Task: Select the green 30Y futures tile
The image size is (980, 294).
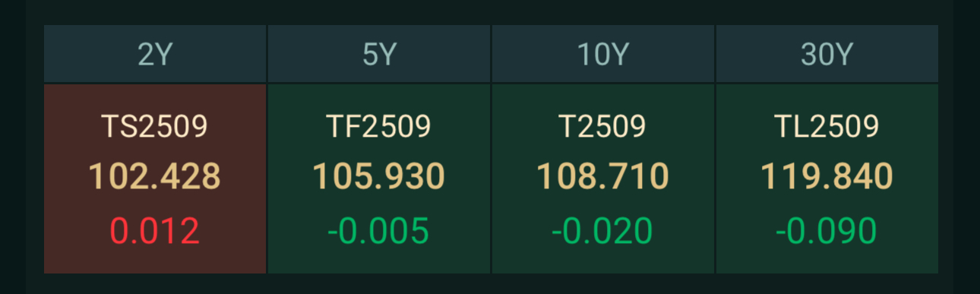Action: 827,179
